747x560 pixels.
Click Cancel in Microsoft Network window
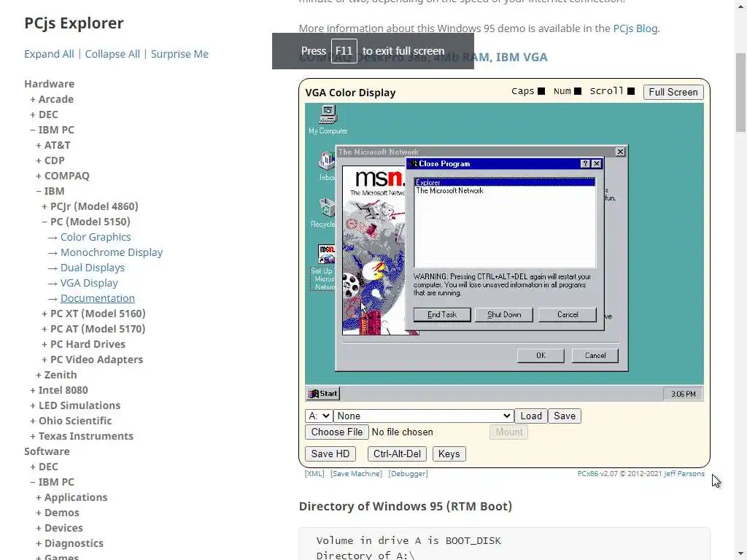595,356
